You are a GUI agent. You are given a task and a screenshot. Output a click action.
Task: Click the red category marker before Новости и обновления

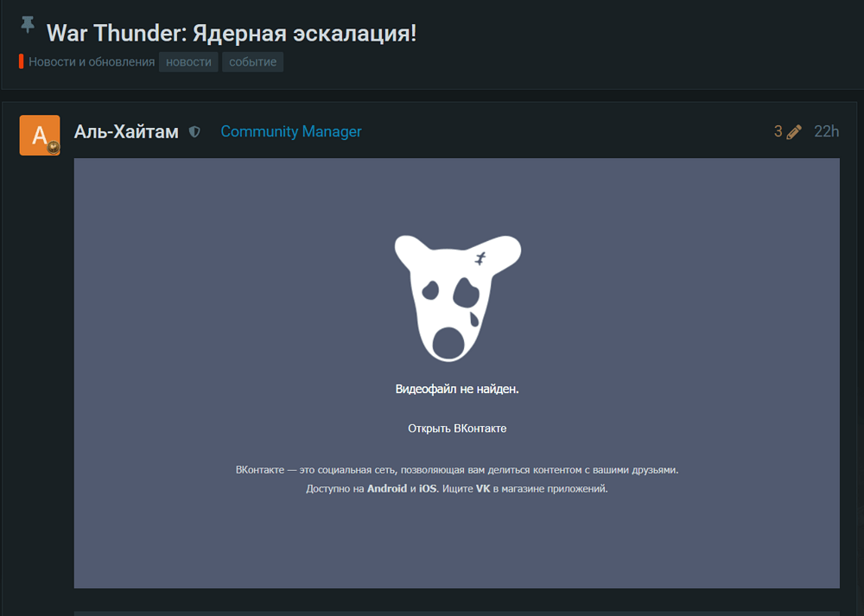pyautogui.click(x=22, y=62)
